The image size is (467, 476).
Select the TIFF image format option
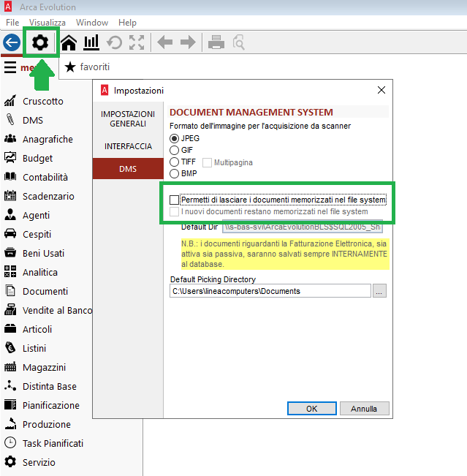pos(174,162)
